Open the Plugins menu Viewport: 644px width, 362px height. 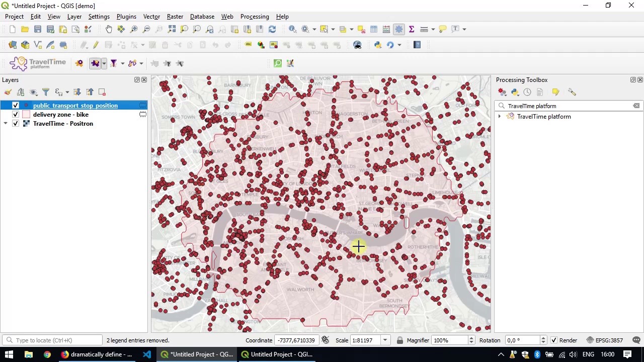pyautogui.click(x=126, y=17)
